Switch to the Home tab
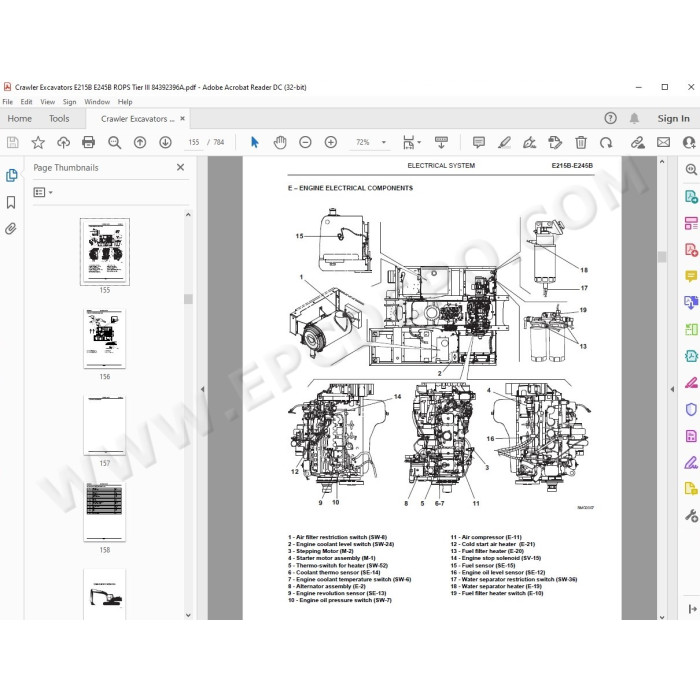 click(20, 119)
